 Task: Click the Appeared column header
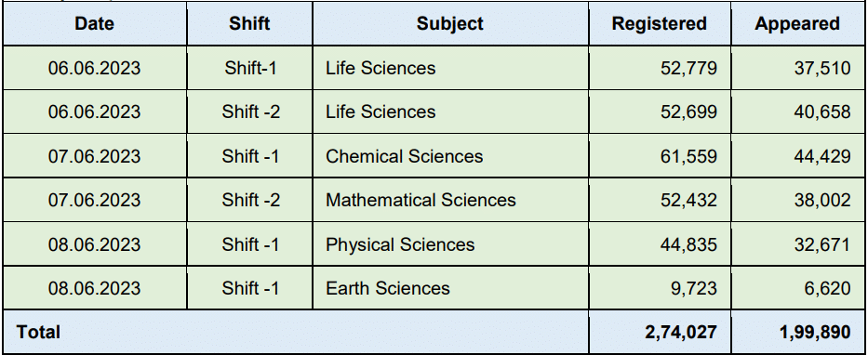tap(797, 23)
